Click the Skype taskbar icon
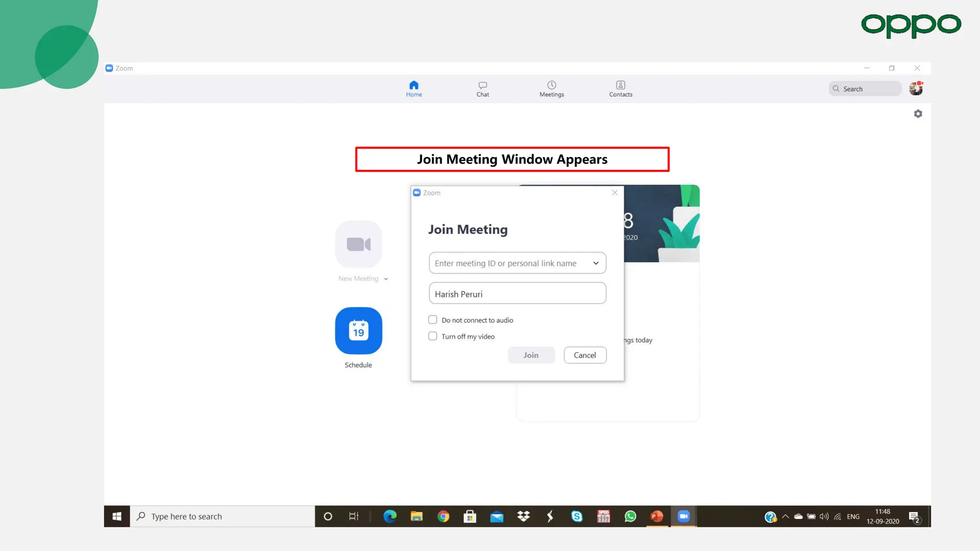The height and width of the screenshot is (551, 980). pyautogui.click(x=577, y=517)
